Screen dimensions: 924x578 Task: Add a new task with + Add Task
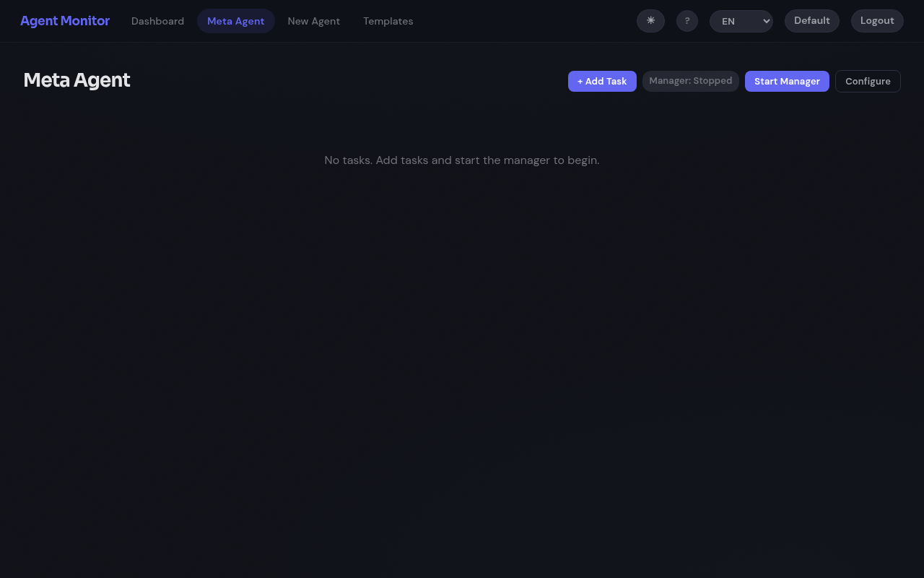pyautogui.click(x=602, y=81)
